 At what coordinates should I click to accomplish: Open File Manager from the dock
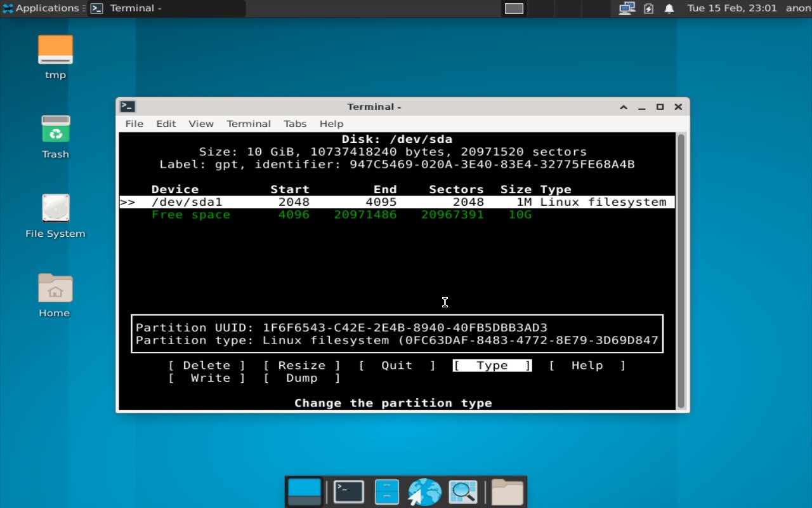pyautogui.click(x=386, y=492)
